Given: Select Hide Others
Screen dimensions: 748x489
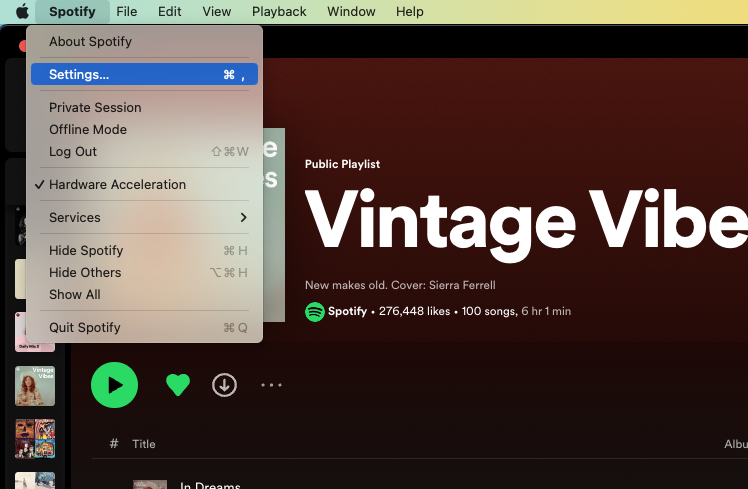Looking at the screenshot, I should click(145, 272).
